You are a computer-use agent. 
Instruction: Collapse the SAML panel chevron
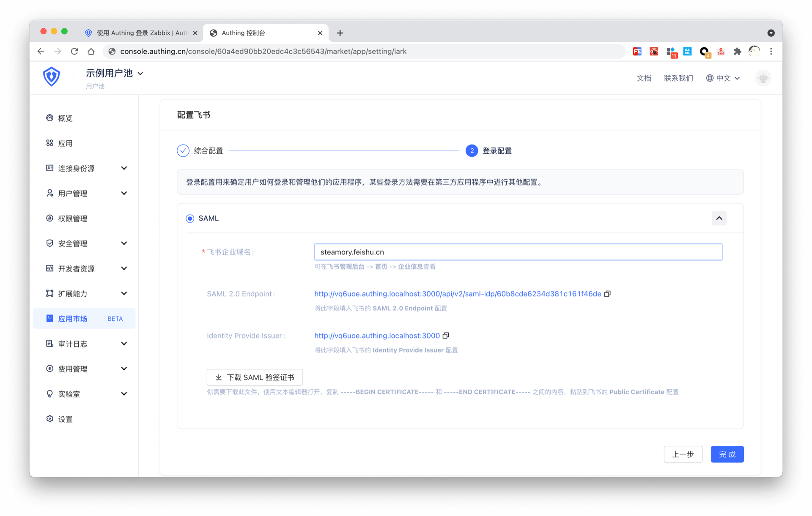pos(719,218)
